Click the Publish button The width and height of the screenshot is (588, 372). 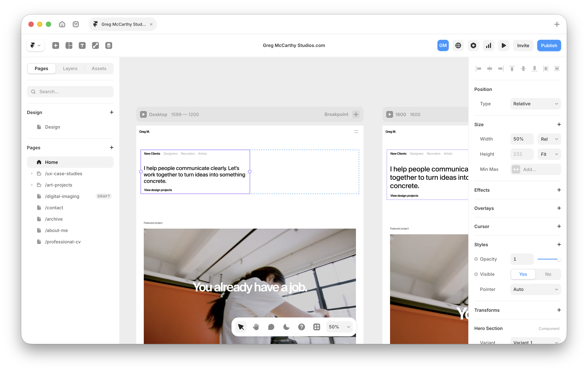point(549,45)
